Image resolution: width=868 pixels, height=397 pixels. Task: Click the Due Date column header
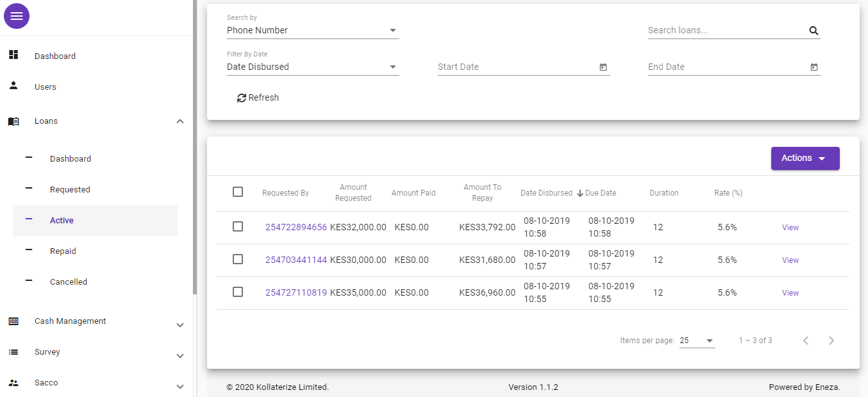coord(601,193)
